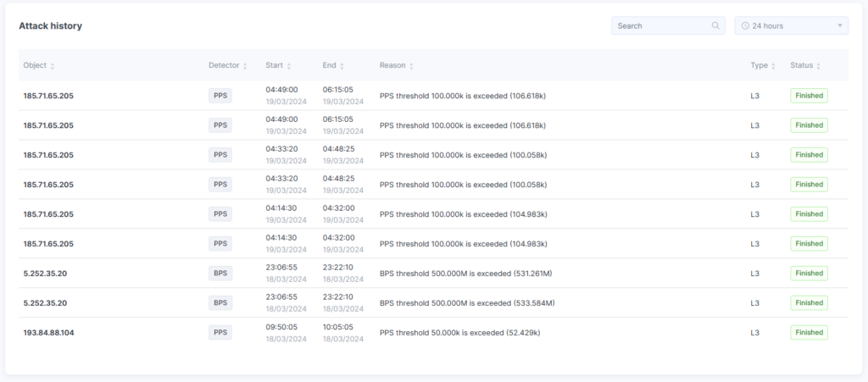The width and height of the screenshot is (868, 382).
Task: Sort by Status column arrows
Action: click(819, 66)
